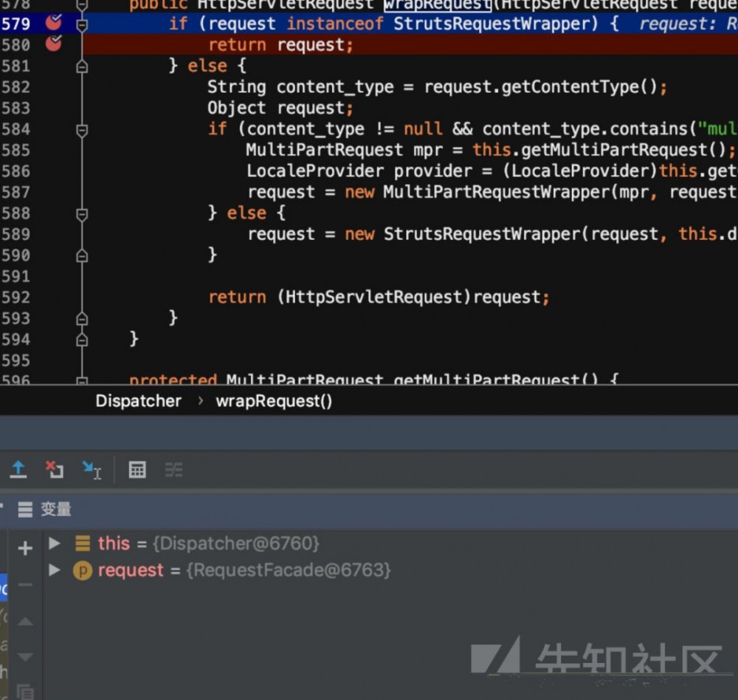Click the layout settings icon in debugger toolbar

[x=174, y=470]
